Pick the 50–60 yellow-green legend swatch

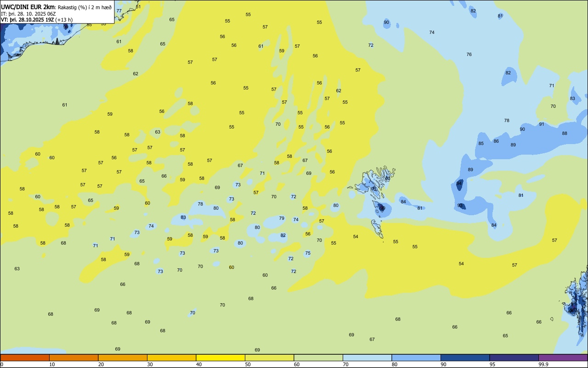coord(269,357)
